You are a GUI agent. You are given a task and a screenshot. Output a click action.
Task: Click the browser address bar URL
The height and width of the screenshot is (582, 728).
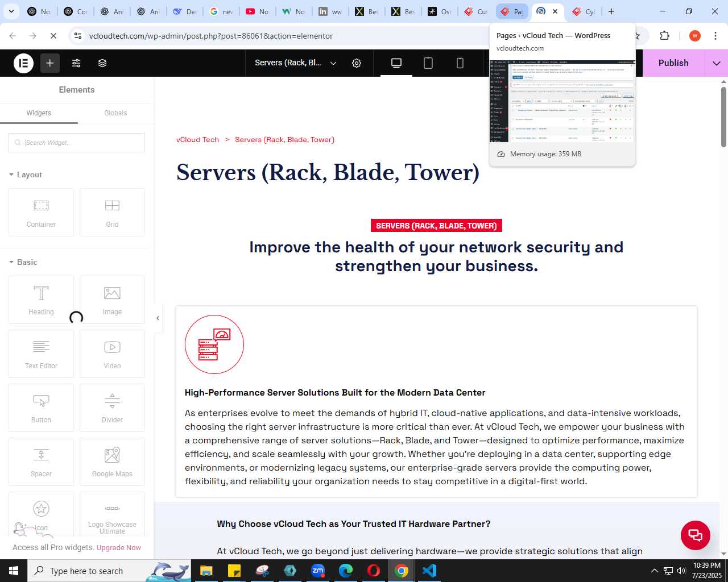(211, 36)
